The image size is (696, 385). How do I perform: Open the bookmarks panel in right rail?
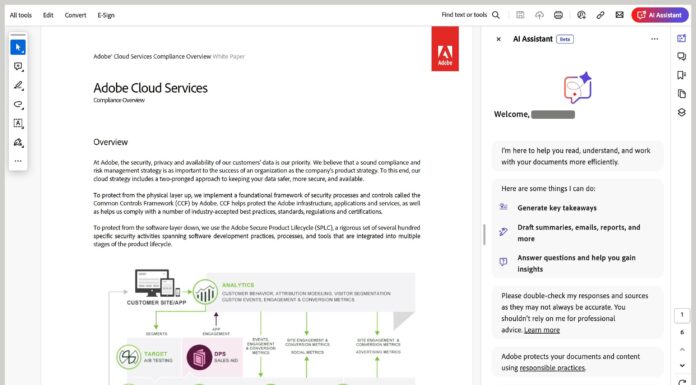pos(681,75)
